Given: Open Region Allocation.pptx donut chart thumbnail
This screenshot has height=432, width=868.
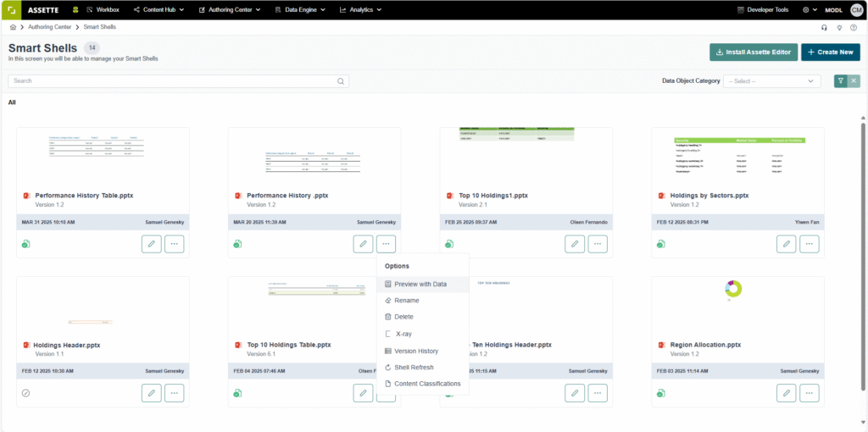Looking at the screenshot, I should pyautogui.click(x=733, y=290).
